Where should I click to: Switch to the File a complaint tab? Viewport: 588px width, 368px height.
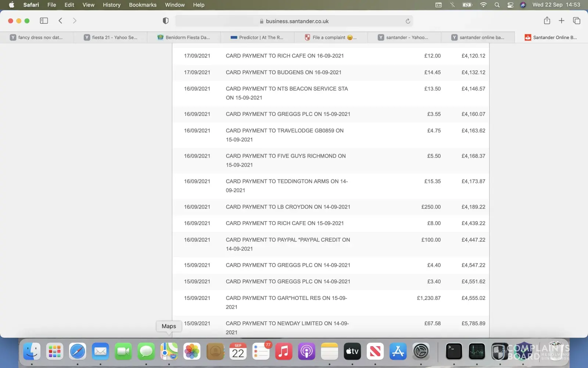(330, 38)
